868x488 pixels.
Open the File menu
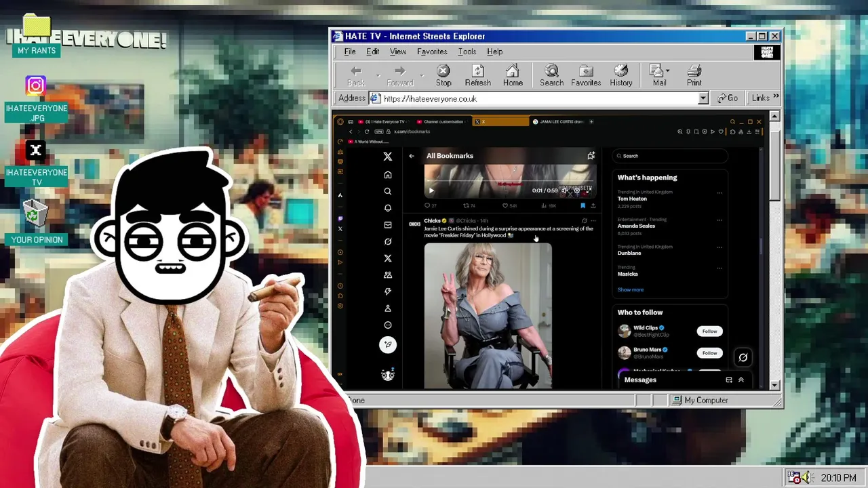pyautogui.click(x=350, y=52)
